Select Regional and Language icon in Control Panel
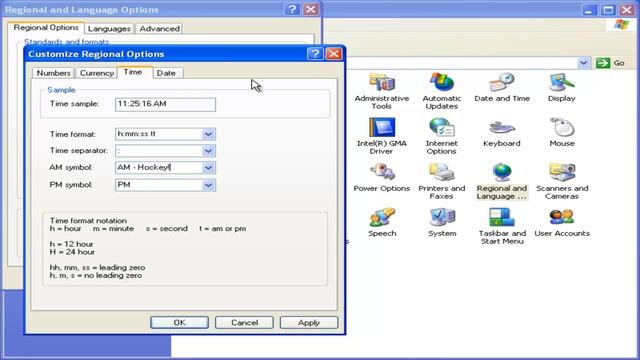The image size is (640, 360). tap(502, 172)
